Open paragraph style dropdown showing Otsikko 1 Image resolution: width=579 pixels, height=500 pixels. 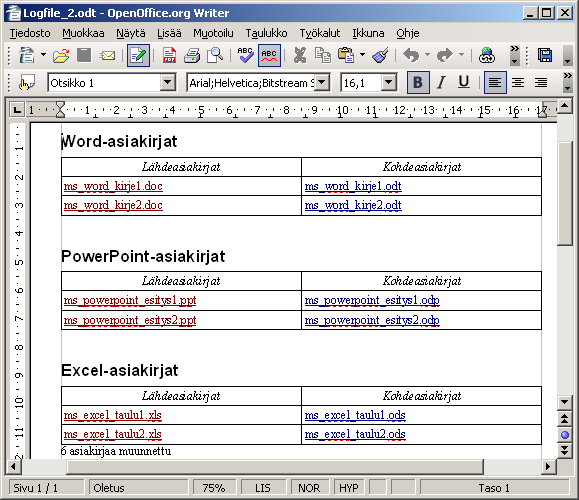[168, 82]
